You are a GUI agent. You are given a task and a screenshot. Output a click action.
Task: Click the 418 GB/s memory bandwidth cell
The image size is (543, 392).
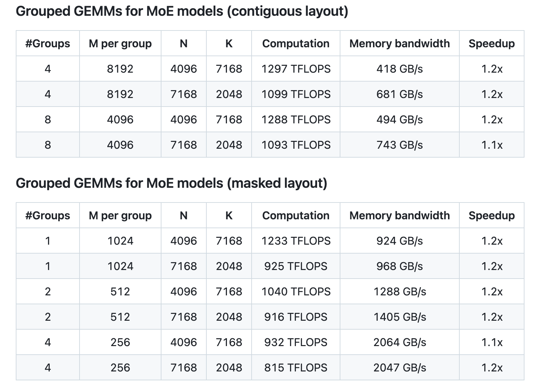(399, 69)
